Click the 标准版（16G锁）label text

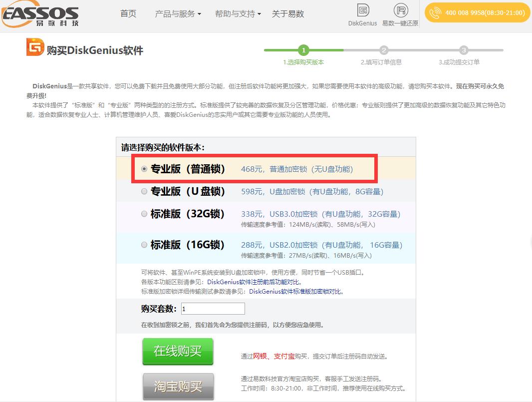coord(188,245)
